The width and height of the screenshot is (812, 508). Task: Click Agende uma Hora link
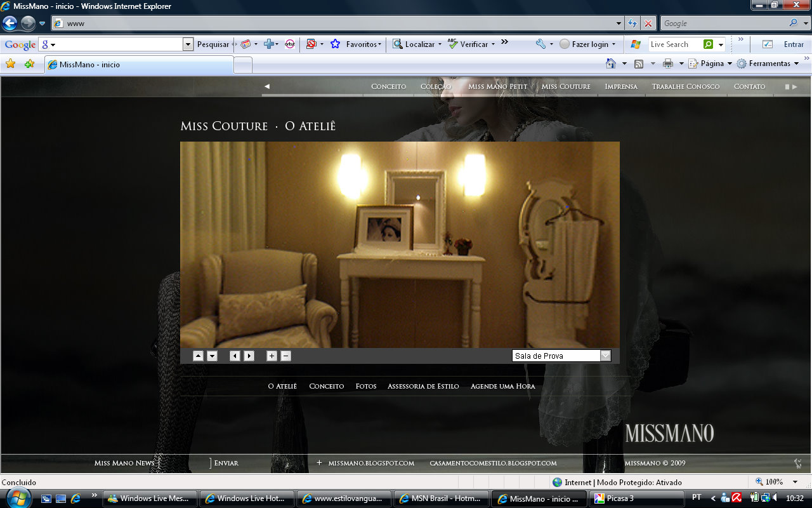(x=502, y=386)
